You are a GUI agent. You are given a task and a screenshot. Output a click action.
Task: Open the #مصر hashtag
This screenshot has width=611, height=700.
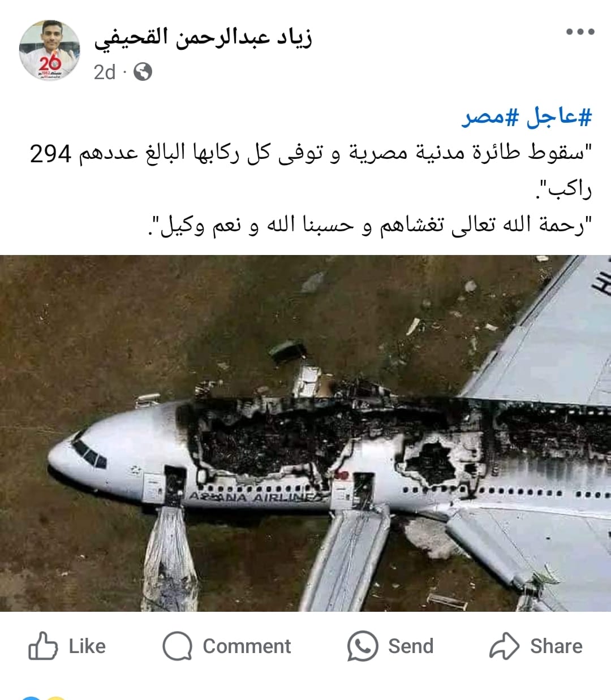point(490,117)
